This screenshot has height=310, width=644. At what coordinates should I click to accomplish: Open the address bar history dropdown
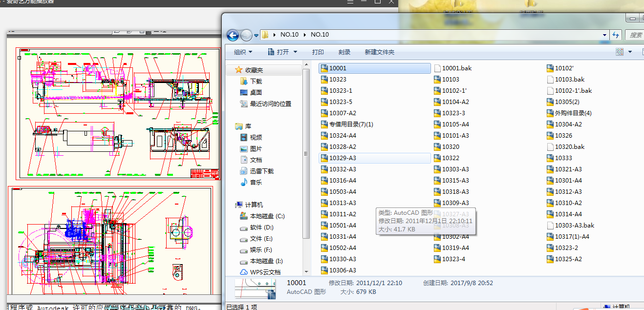[x=605, y=35]
